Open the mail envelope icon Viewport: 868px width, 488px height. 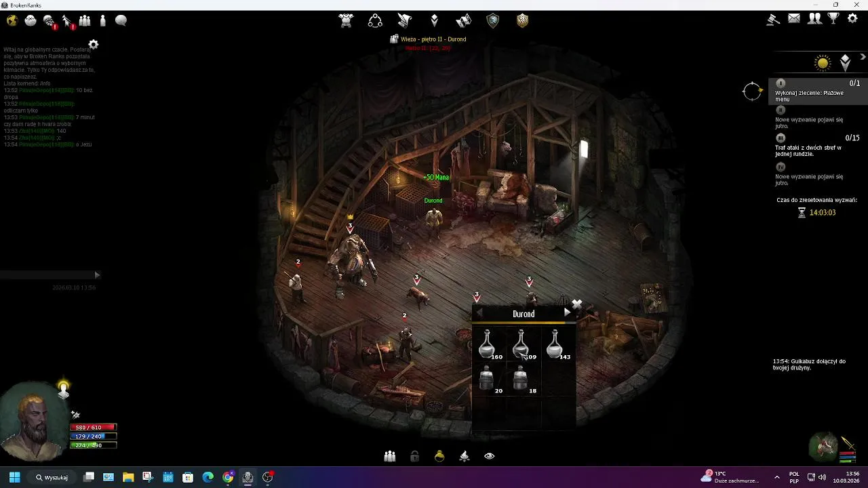click(x=794, y=19)
